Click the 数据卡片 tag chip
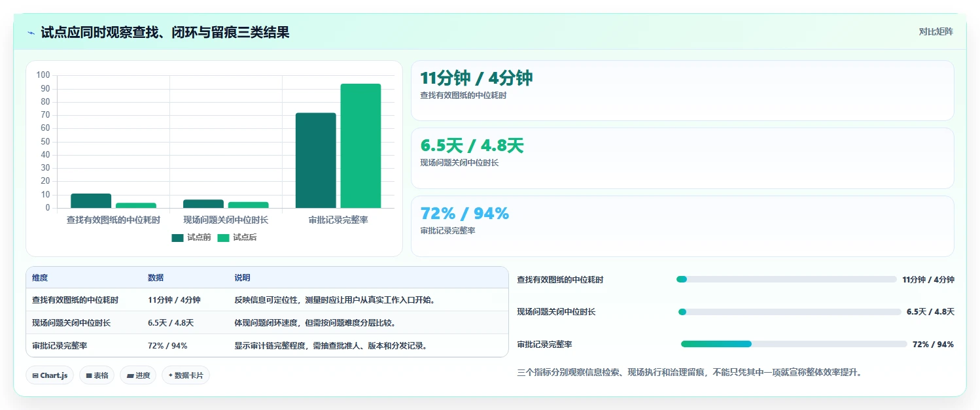This screenshot has height=410, width=980. coord(186,375)
